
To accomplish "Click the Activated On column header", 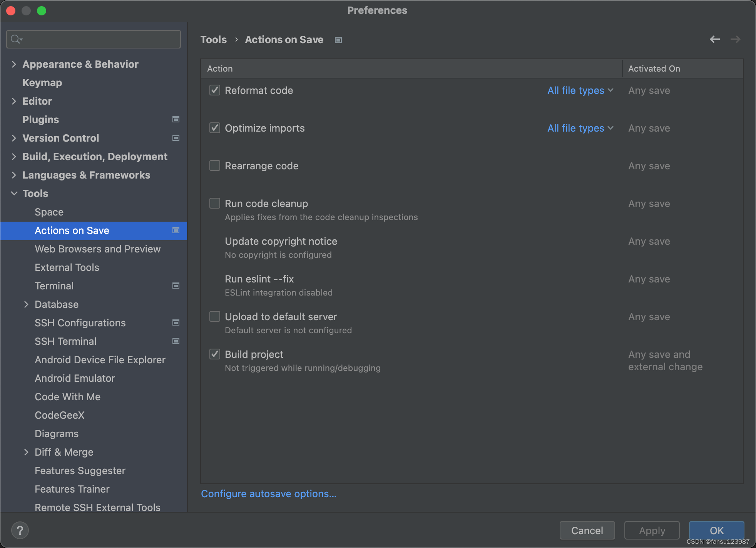I will 683,68.
